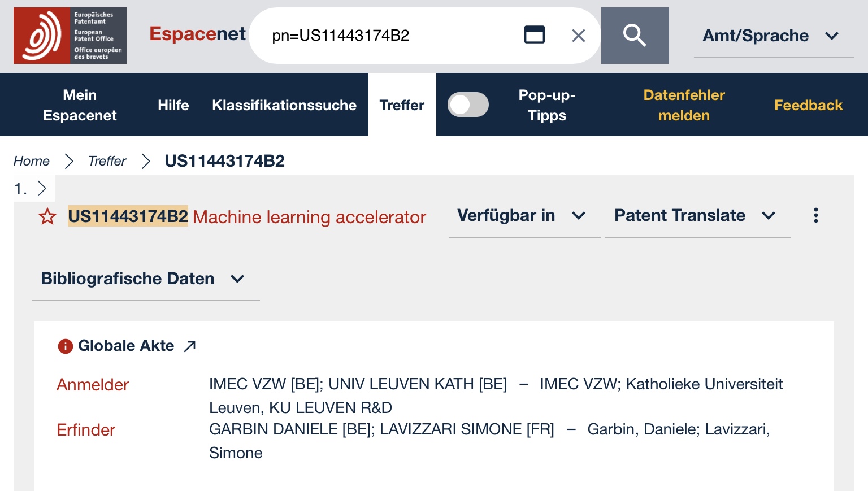Viewport: 868px width, 491px height.
Task: Click the red info icon beside Globale Akte
Action: 66,346
